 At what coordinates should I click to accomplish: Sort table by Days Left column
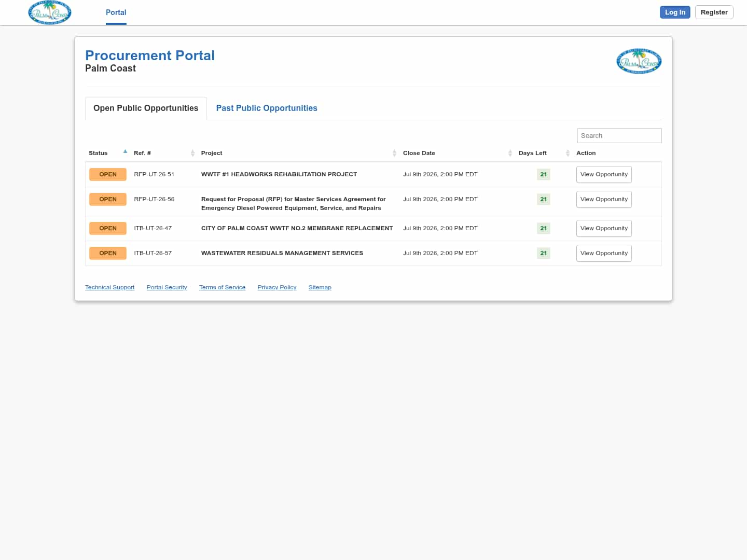(x=544, y=153)
